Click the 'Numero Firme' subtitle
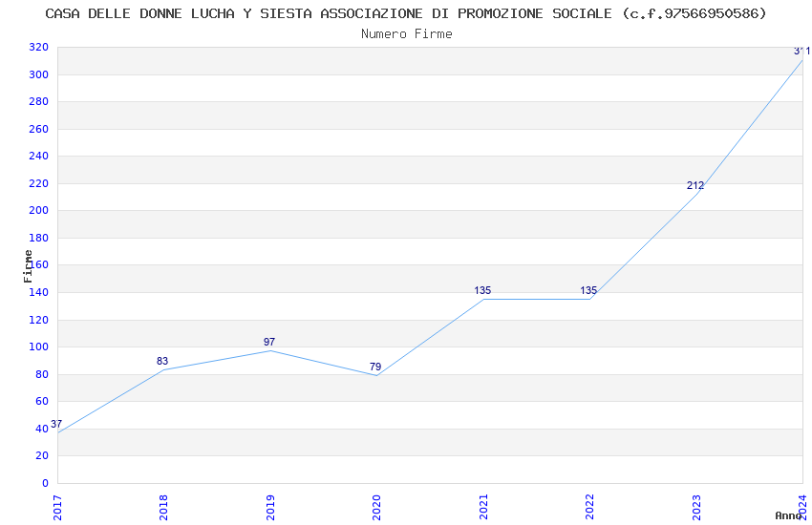This screenshot has height=525, width=812. coord(407,34)
